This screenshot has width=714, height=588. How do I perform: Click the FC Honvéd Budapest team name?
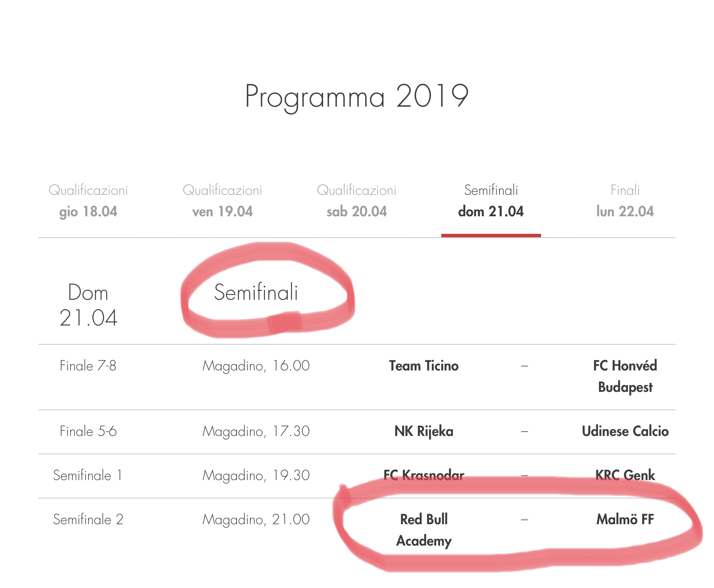click(625, 376)
